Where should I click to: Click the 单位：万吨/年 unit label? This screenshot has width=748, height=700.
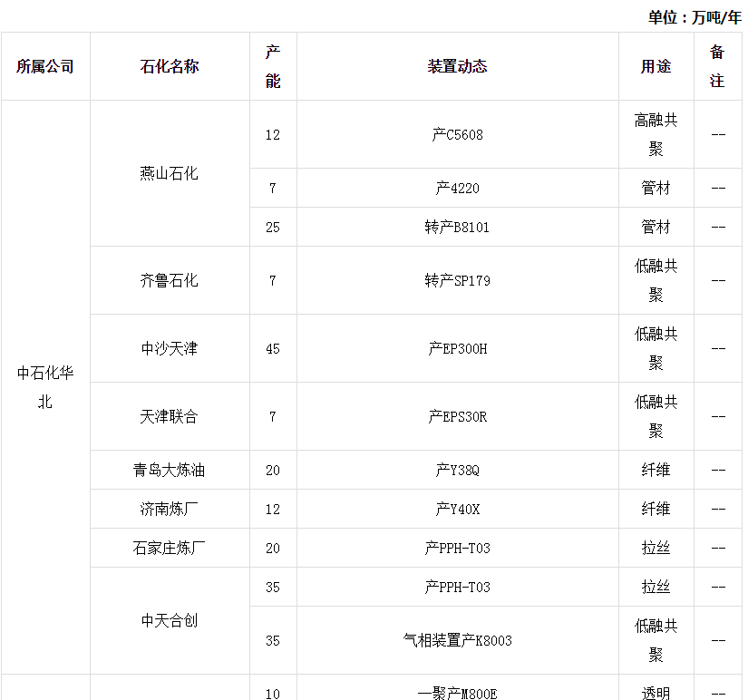point(695,17)
